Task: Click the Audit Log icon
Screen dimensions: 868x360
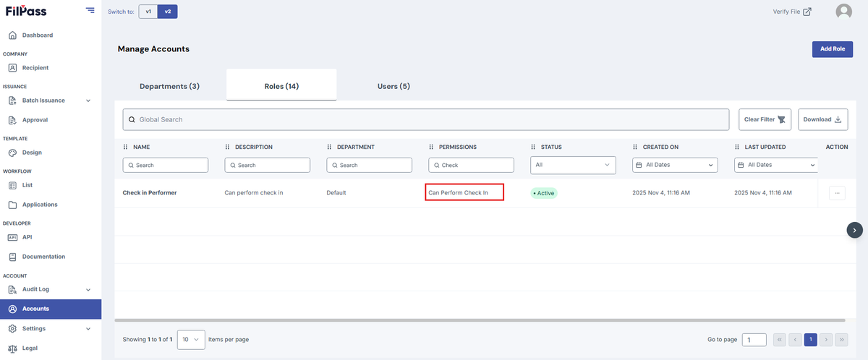Action: [12, 289]
